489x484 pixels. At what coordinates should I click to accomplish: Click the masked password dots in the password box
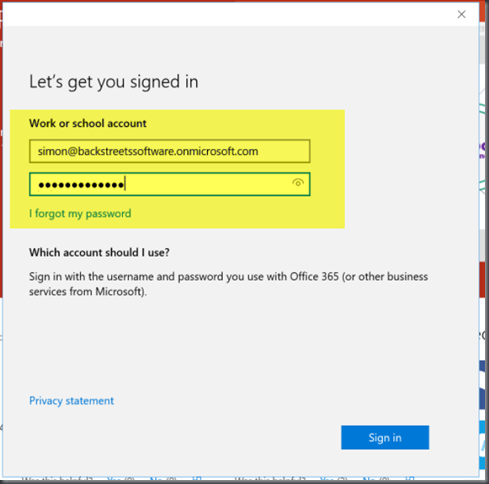point(81,184)
